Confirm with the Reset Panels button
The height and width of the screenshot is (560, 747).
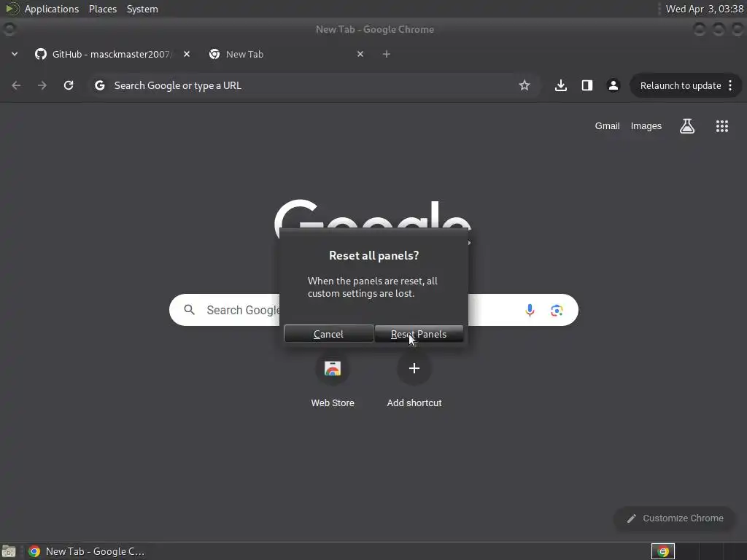pyautogui.click(x=419, y=334)
